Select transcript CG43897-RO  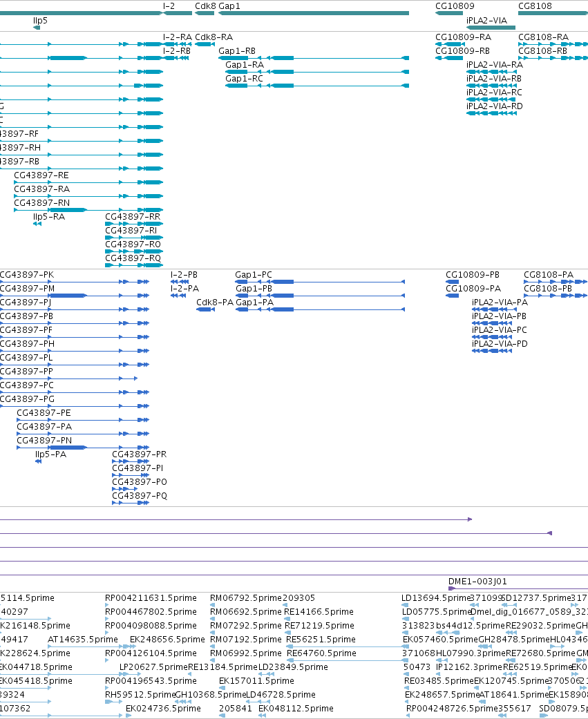tap(133, 244)
